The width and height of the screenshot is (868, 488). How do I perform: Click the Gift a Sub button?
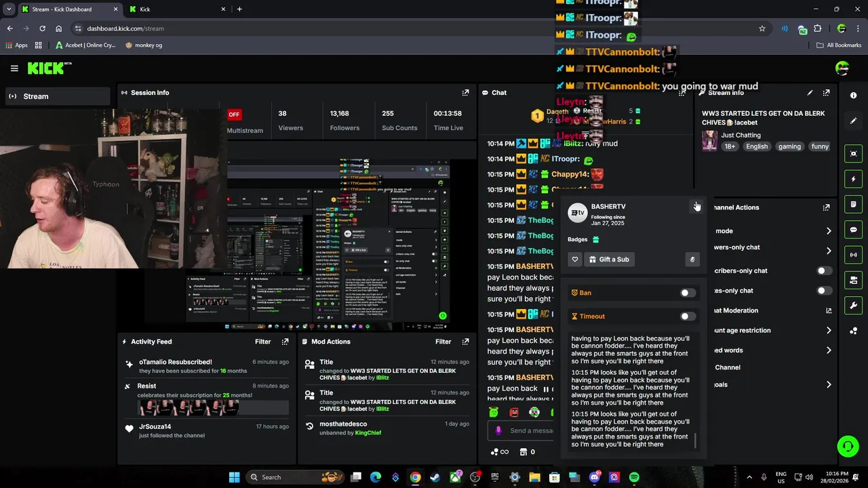click(x=609, y=260)
